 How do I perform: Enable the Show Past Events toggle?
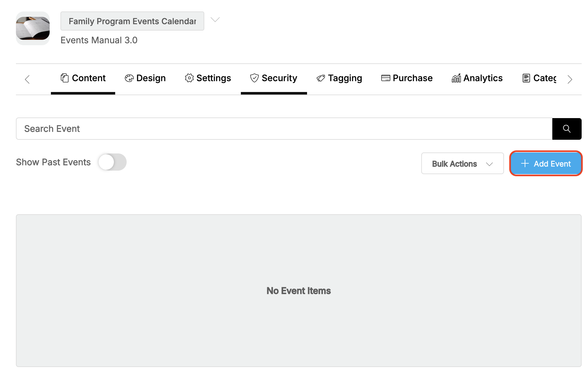tap(112, 162)
